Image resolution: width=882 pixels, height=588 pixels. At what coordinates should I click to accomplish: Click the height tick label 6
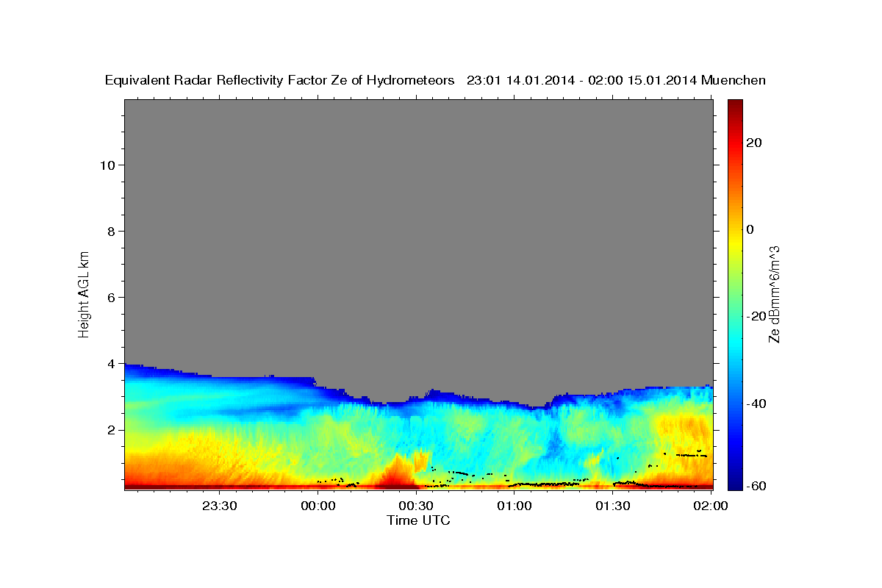pyautogui.click(x=110, y=297)
